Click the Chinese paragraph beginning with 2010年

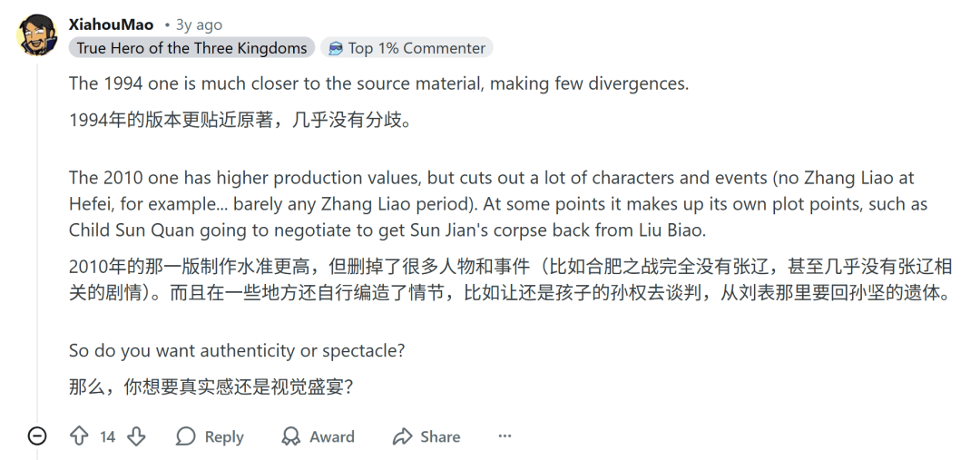point(509,280)
